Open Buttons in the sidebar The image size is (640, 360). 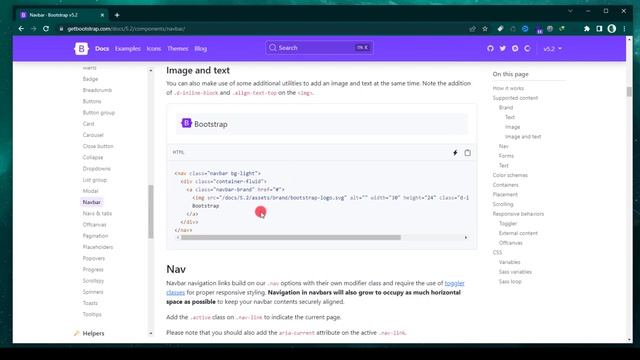coord(92,101)
